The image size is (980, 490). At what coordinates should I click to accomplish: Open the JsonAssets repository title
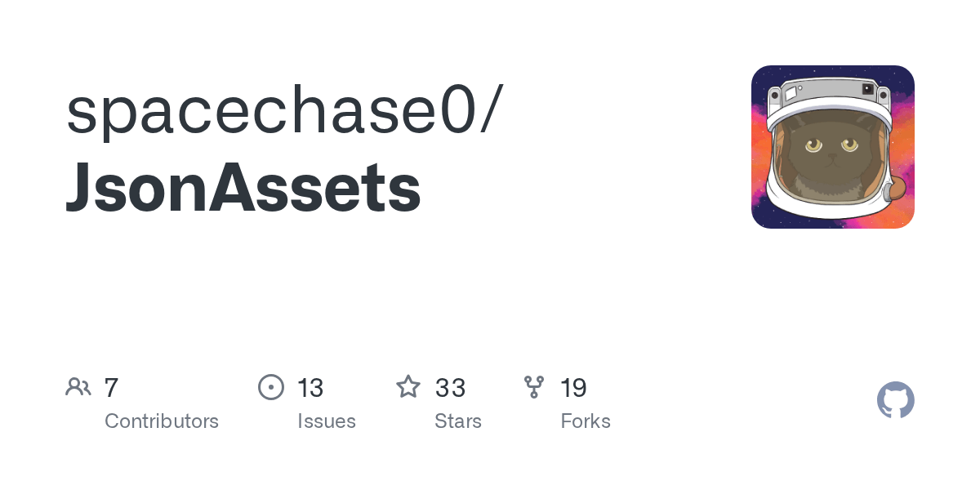coord(243,187)
